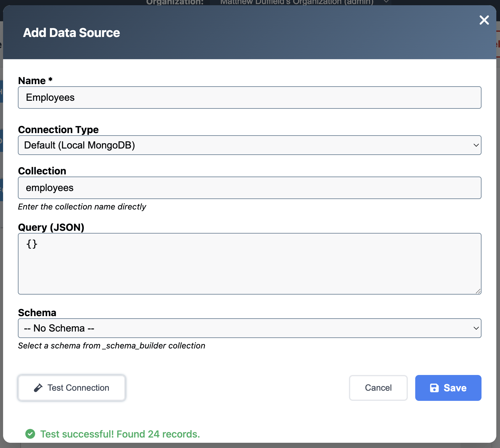This screenshot has width=500, height=448.
Task: Click the Query (JSON) textarea
Action: tap(250, 264)
